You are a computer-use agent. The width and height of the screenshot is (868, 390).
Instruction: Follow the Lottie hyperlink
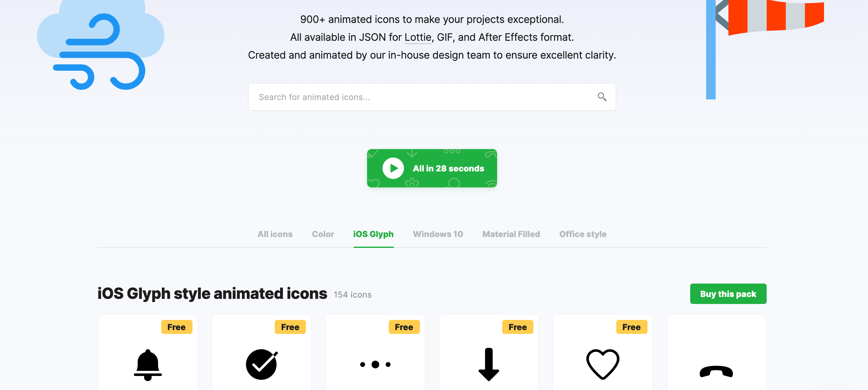417,37
